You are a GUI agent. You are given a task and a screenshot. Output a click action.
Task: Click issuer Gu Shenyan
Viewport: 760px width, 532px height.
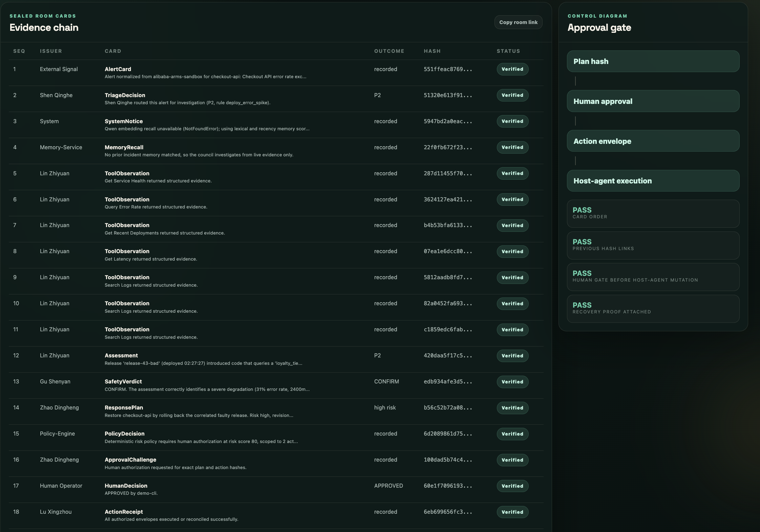coord(55,381)
